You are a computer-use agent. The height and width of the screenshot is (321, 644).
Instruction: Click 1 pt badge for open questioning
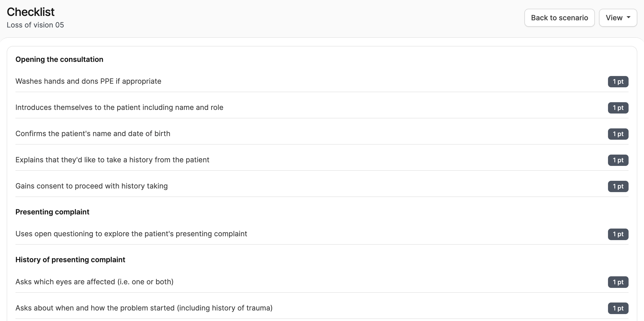click(618, 234)
